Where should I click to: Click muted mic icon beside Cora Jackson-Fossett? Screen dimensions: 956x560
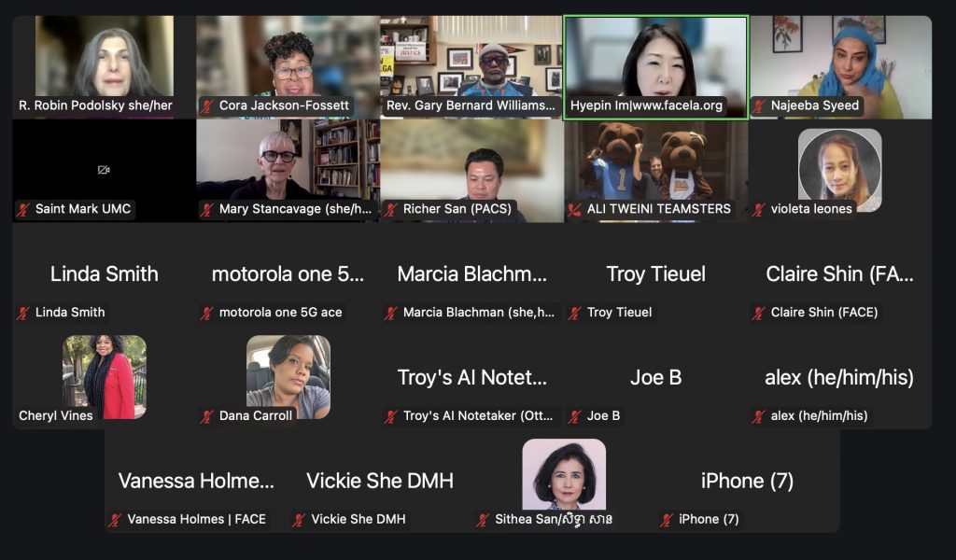[x=206, y=106]
